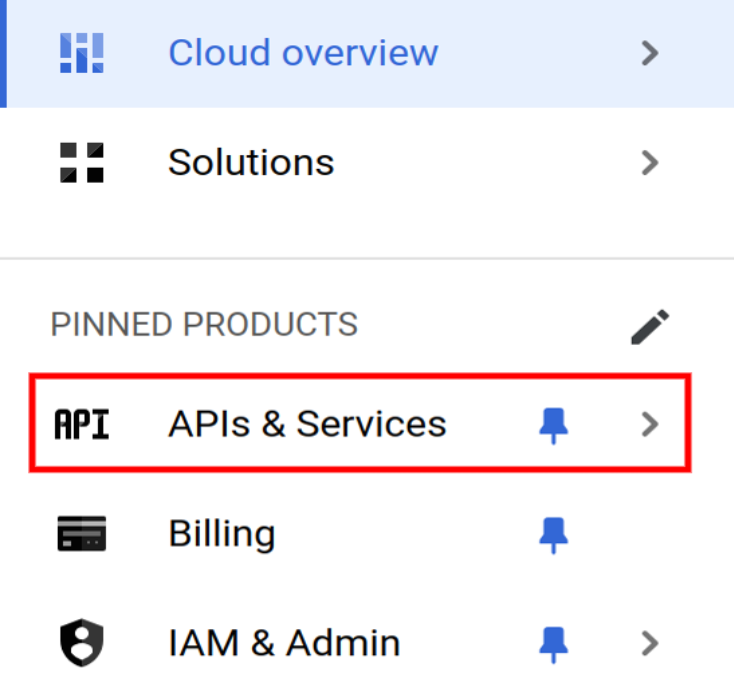
Task: Expand the Cloud overview submenu arrow
Action: coord(650,52)
